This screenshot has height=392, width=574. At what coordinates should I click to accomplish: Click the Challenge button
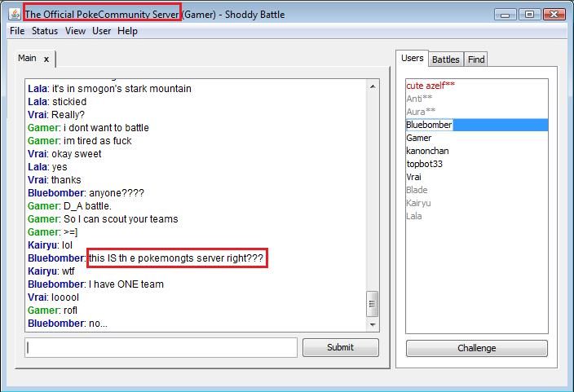click(x=477, y=348)
